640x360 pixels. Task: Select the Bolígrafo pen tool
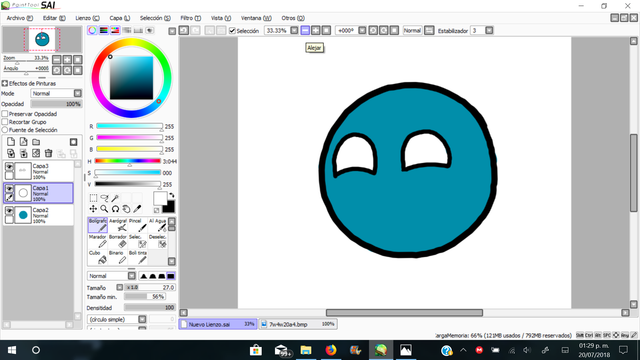click(x=98, y=225)
